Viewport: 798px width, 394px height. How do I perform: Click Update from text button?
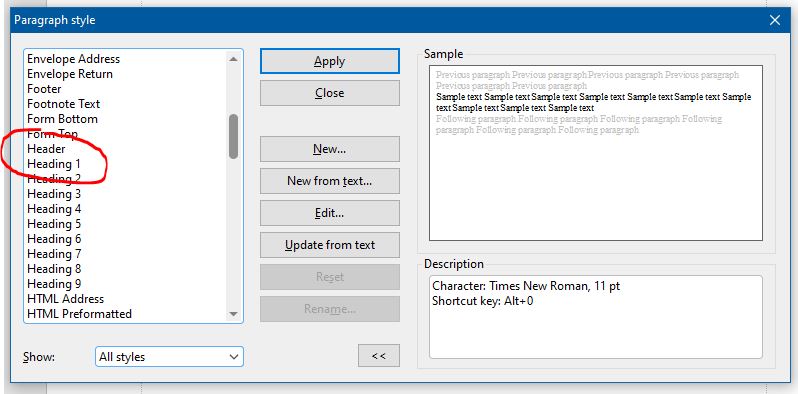pyautogui.click(x=330, y=245)
